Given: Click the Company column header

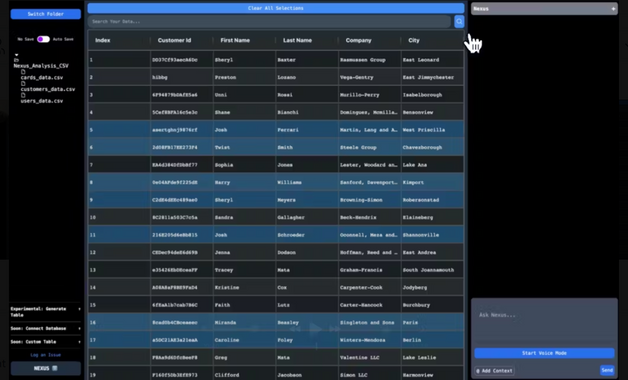Looking at the screenshot, I should pos(358,40).
